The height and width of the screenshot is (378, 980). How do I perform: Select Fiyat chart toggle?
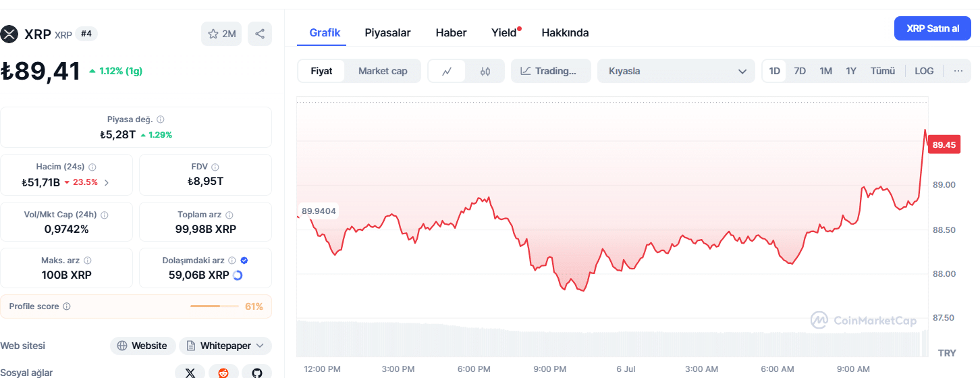[x=321, y=71]
